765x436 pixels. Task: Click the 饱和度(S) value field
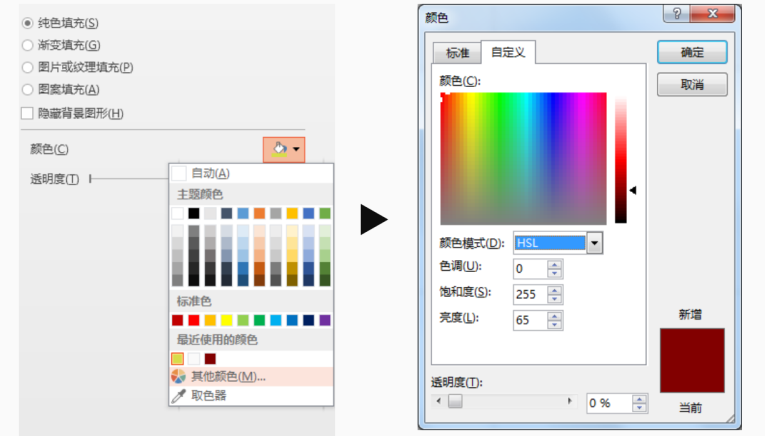530,295
